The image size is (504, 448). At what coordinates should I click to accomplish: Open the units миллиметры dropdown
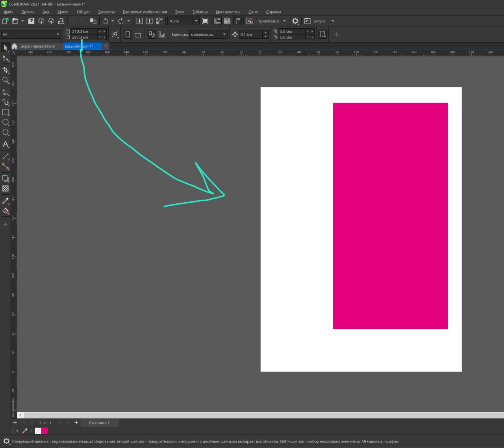click(x=224, y=35)
